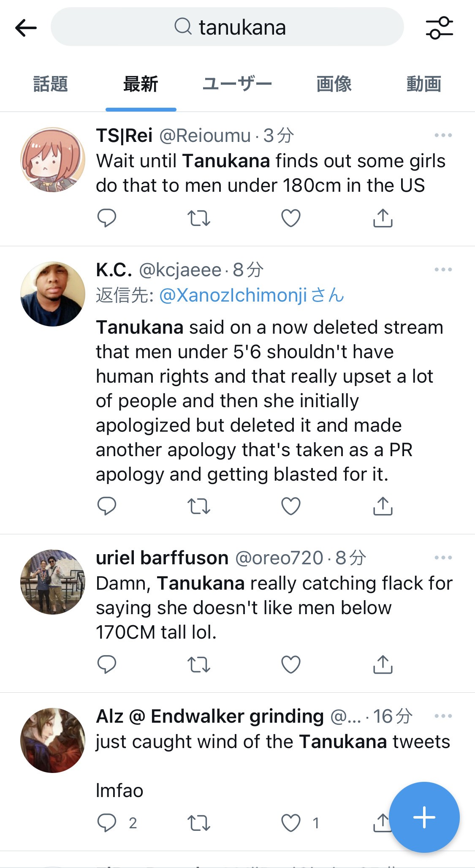Share uriel barffuson's tweet
This screenshot has height=868, width=475.
click(383, 664)
